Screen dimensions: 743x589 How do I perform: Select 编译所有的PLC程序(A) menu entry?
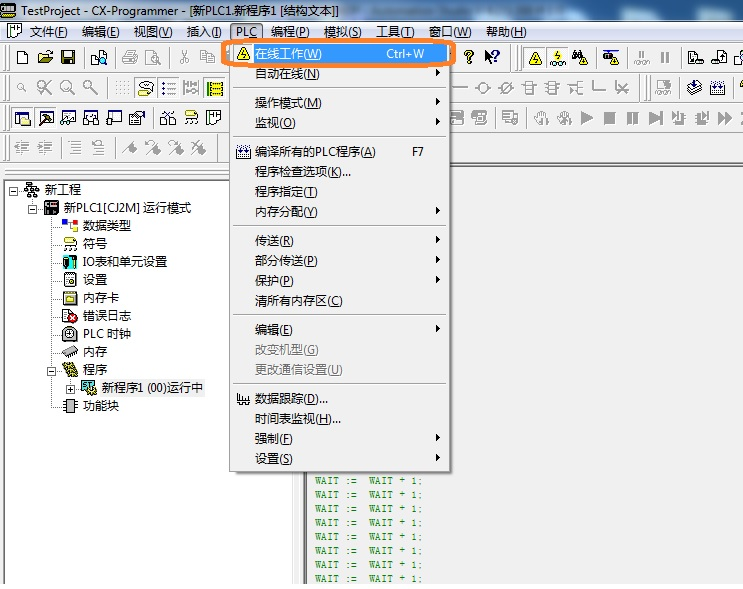tap(339, 152)
